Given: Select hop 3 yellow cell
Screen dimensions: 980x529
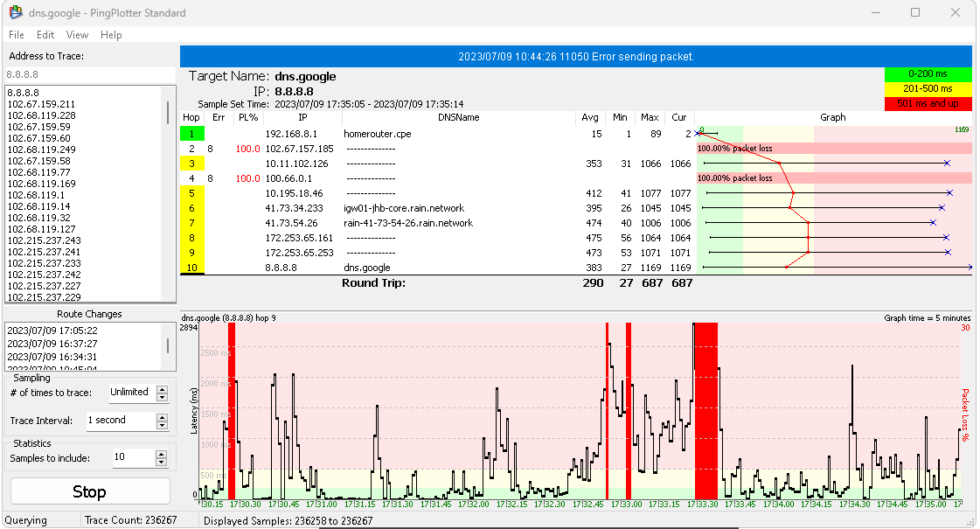Looking at the screenshot, I should (x=191, y=164).
